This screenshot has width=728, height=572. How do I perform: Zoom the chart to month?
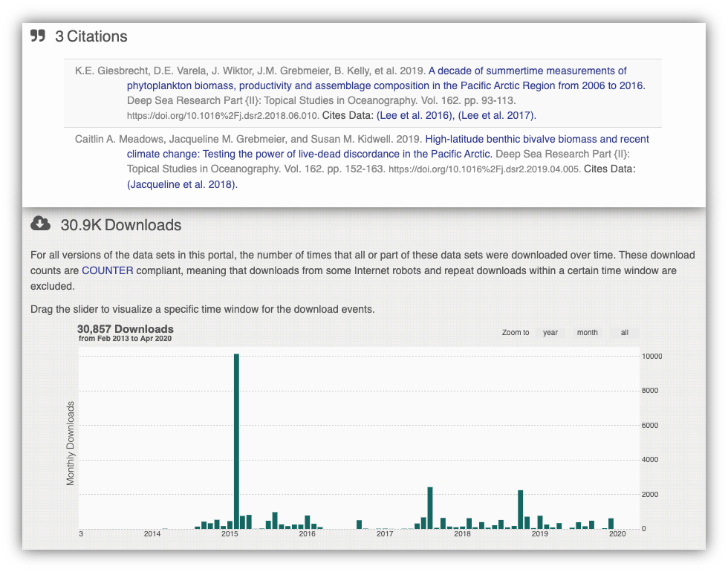587,333
